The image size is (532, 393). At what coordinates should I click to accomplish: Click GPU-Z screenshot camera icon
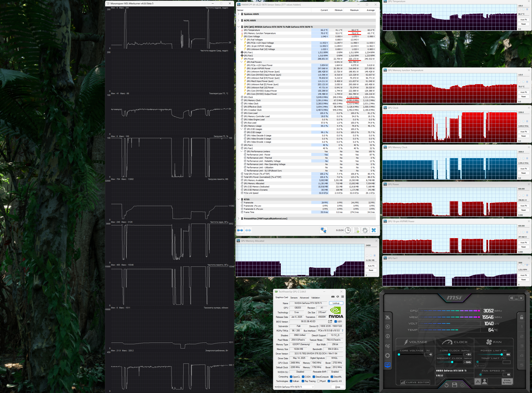[333, 297]
